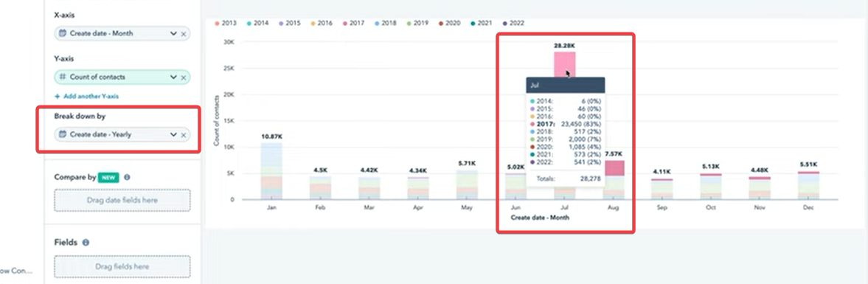This screenshot has width=868, height=284.
Task: Click the 2019: 2,000 (7%) tooltip row
Action: 566,140
